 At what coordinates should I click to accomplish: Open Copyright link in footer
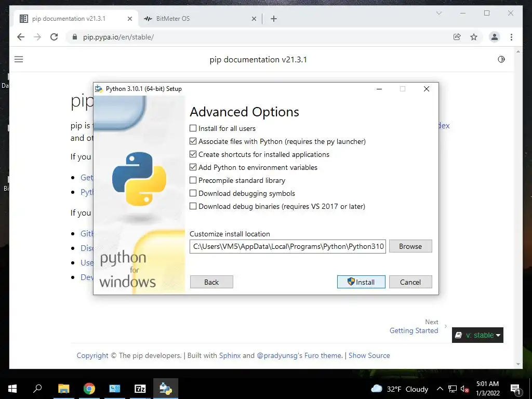(92, 355)
